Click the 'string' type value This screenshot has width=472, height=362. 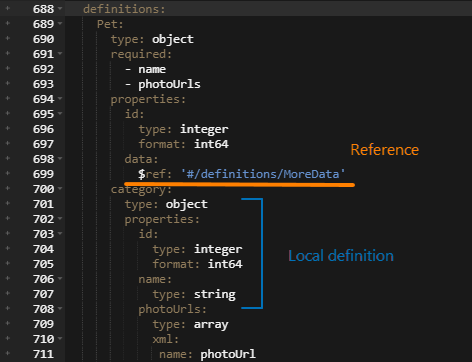(215, 294)
